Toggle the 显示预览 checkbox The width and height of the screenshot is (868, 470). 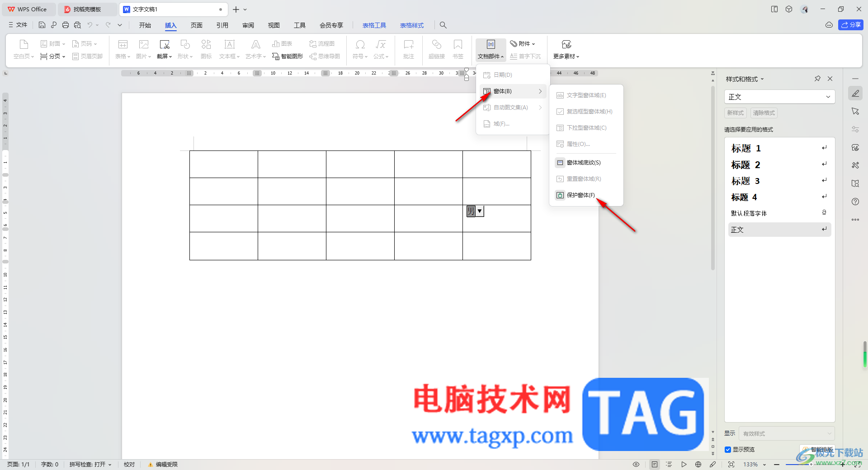point(728,450)
